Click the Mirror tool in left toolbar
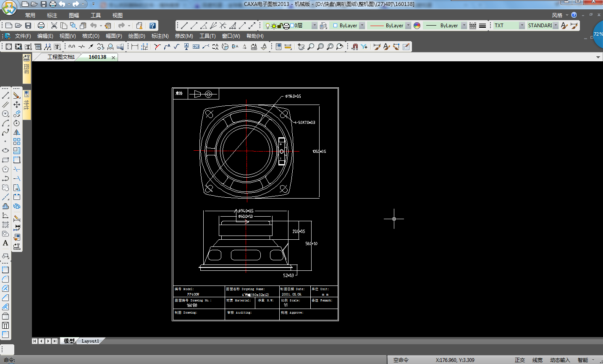The image size is (603, 364). pos(17,132)
